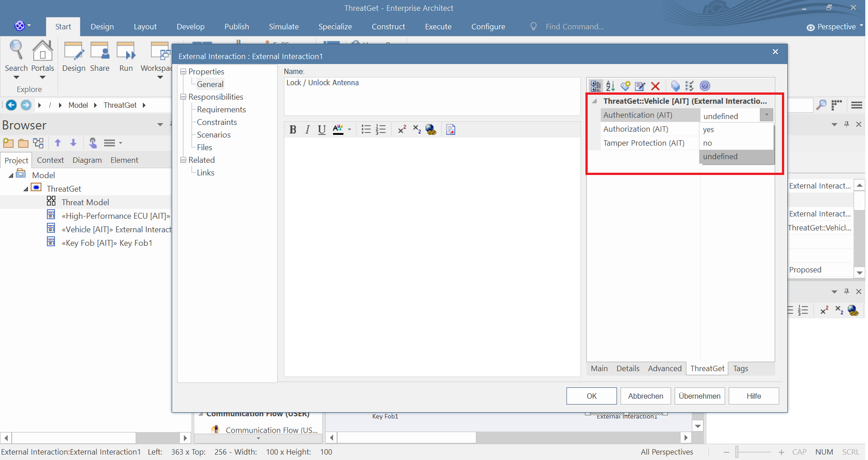Collapse the Related tree node
Image resolution: width=868 pixels, height=460 pixels.
[183, 160]
